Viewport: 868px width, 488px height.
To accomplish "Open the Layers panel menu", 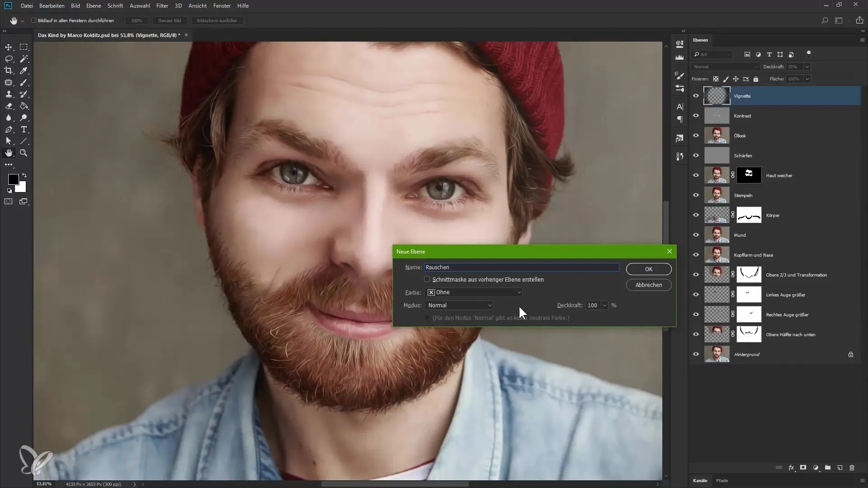I will (x=862, y=40).
